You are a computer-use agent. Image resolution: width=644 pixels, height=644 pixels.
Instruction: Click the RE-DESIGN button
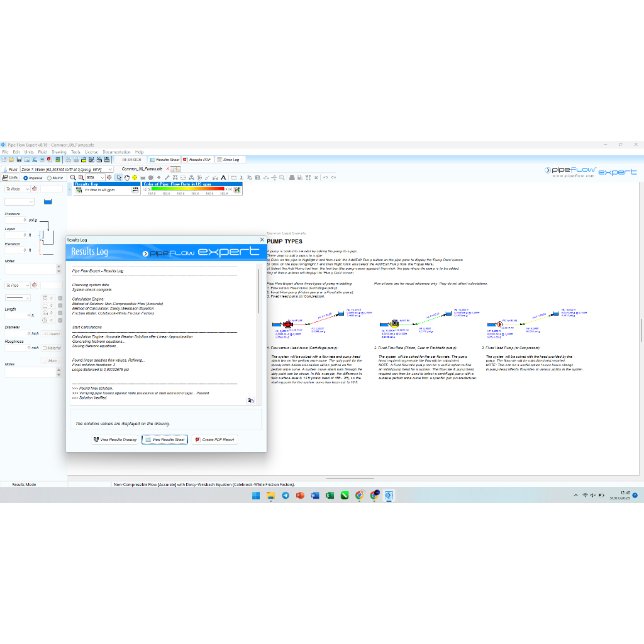point(131,160)
